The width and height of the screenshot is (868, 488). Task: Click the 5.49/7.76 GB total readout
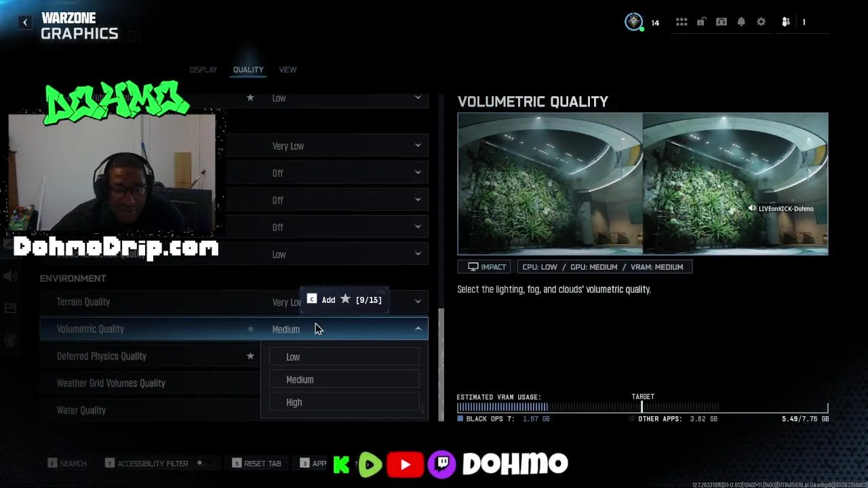[x=805, y=419]
